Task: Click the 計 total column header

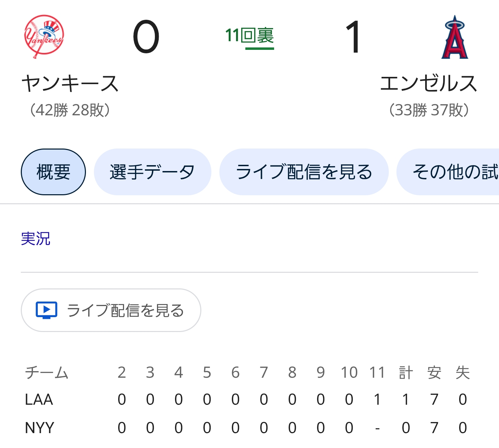Action: click(406, 373)
